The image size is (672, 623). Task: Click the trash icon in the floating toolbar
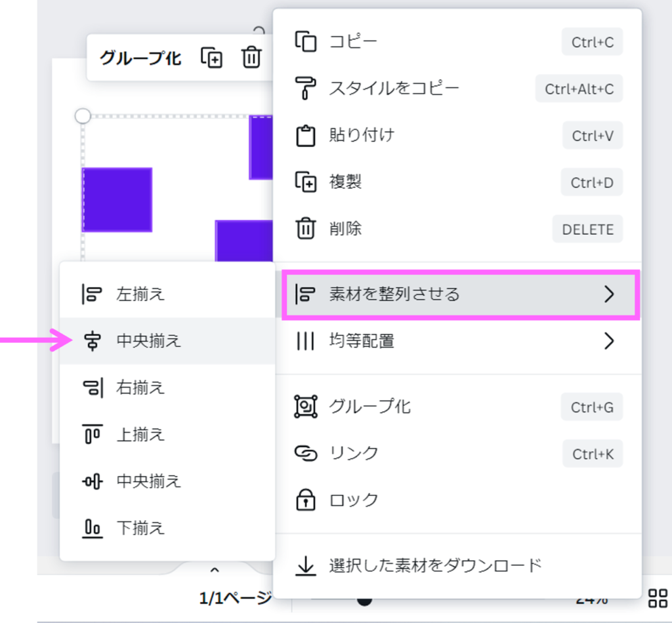point(251,58)
